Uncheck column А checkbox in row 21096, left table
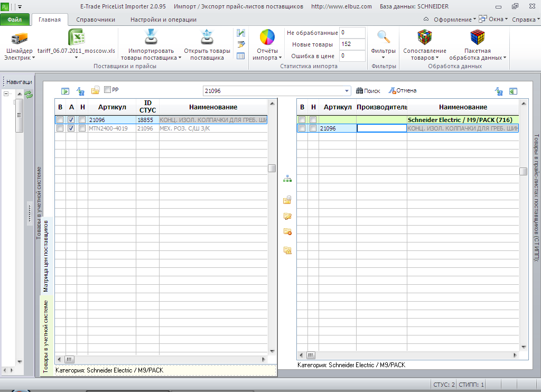541x392 pixels. (x=71, y=120)
